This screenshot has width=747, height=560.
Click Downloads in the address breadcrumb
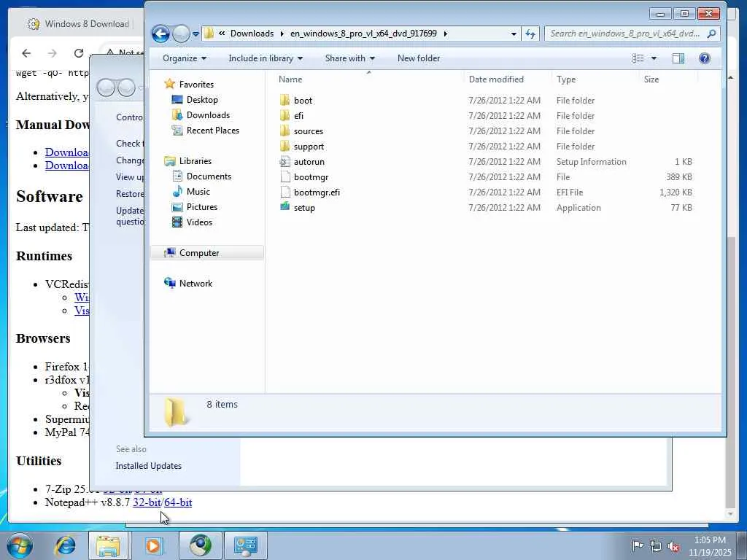(x=252, y=34)
